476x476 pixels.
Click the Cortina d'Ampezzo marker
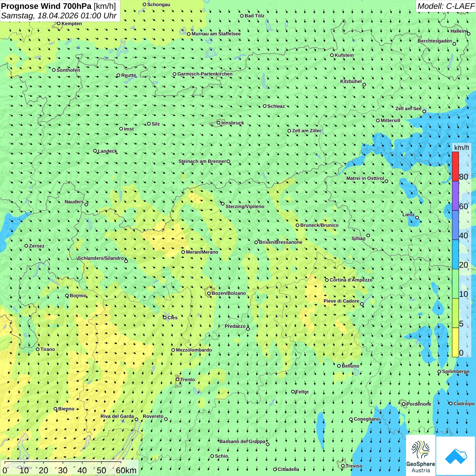point(327,280)
